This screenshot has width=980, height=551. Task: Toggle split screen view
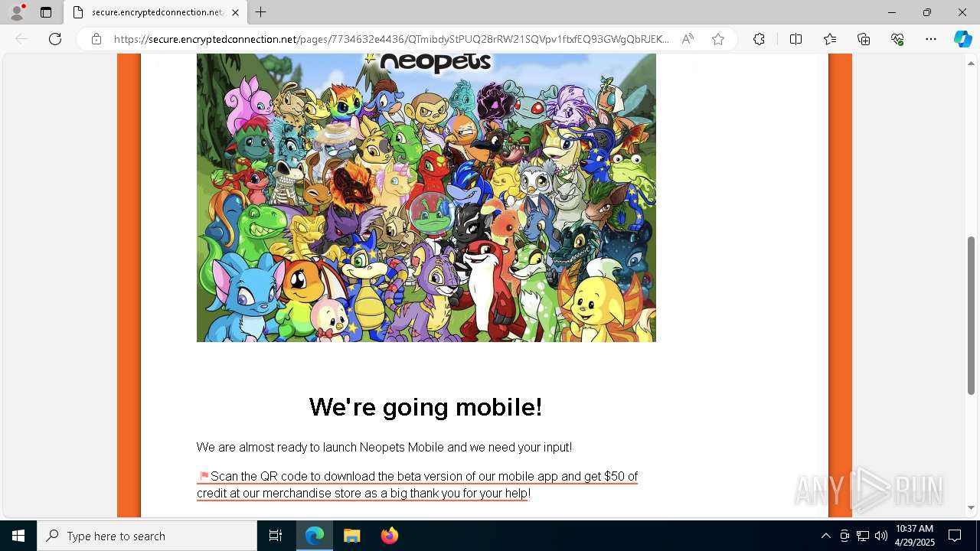(x=795, y=39)
